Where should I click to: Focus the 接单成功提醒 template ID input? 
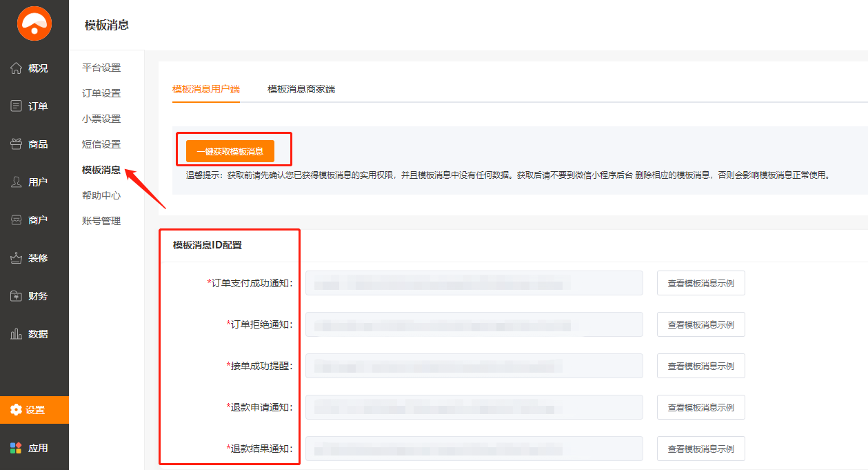pyautogui.click(x=474, y=366)
